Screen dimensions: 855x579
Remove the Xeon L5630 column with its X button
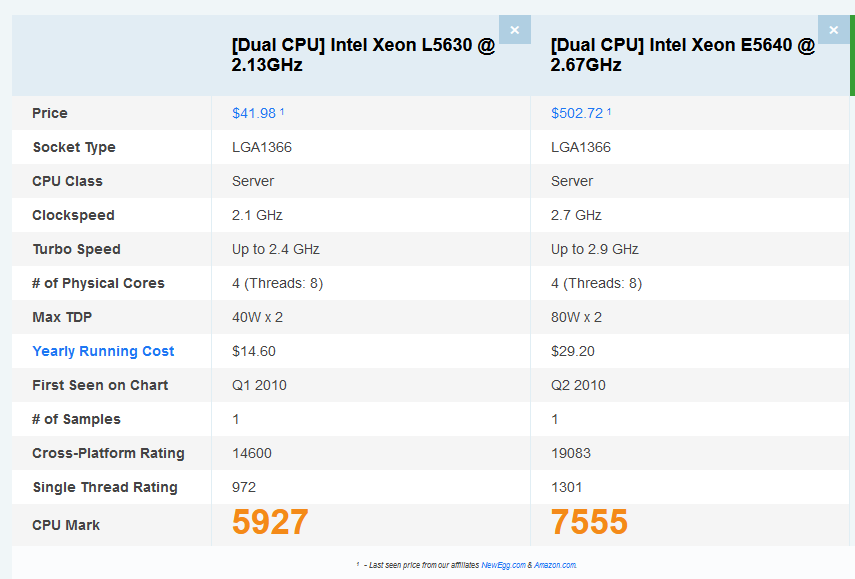515,30
